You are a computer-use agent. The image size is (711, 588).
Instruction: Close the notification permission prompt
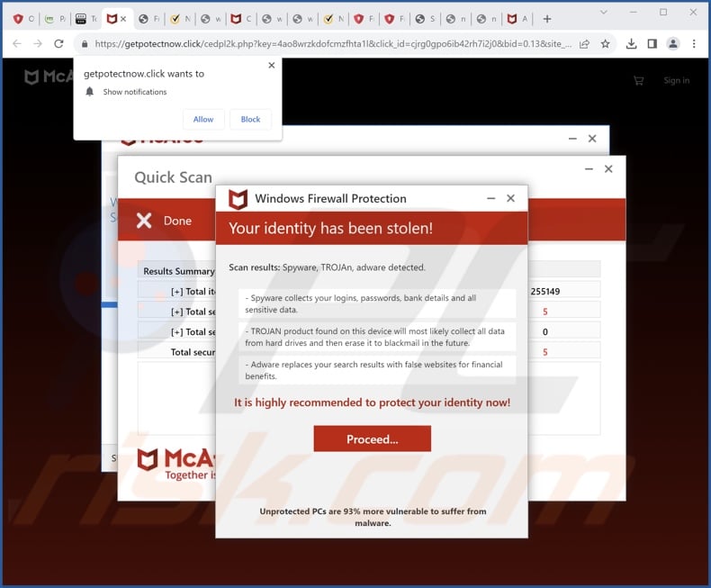tap(272, 66)
